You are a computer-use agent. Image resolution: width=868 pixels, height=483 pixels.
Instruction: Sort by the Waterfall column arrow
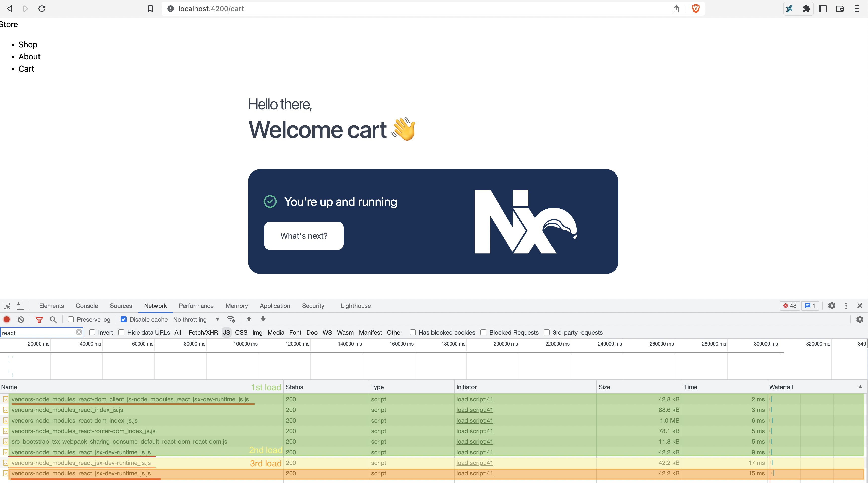coord(860,387)
